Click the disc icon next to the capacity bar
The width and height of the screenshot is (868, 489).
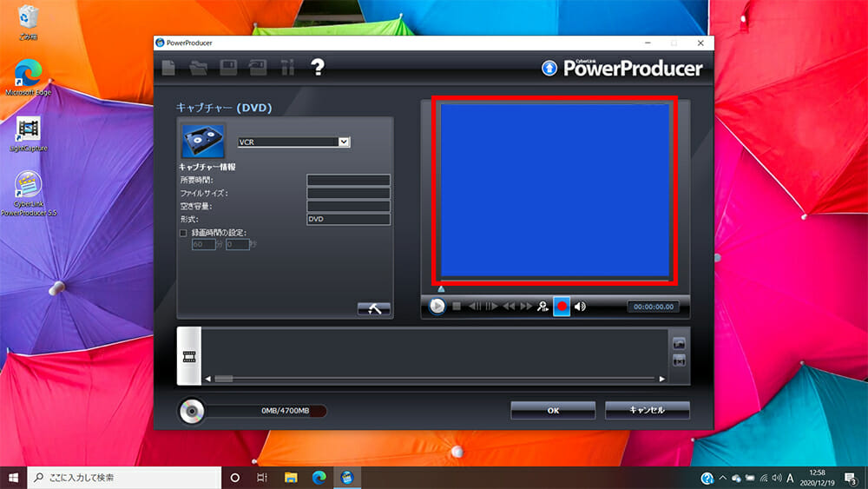tap(192, 411)
